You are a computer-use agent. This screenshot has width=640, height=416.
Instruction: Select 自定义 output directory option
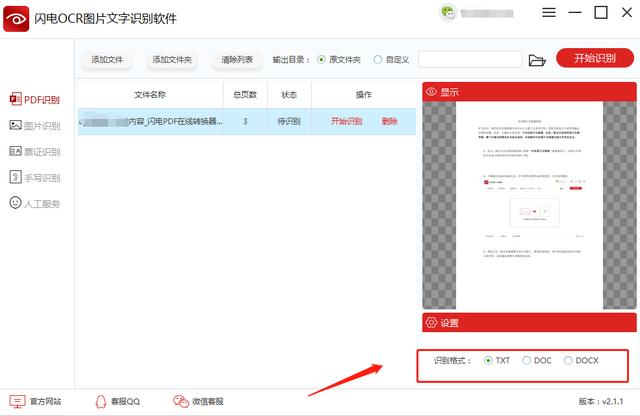pyautogui.click(x=391, y=60)
